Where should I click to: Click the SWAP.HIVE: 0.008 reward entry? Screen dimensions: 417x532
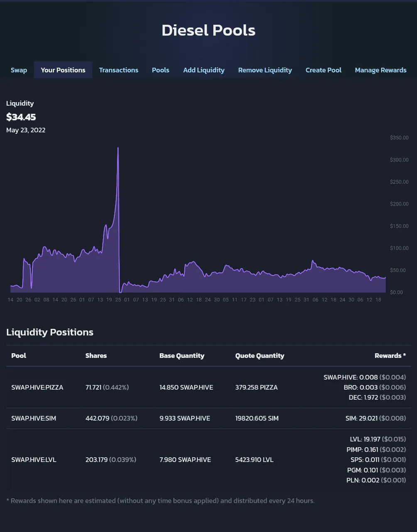[x=365, y=377]
